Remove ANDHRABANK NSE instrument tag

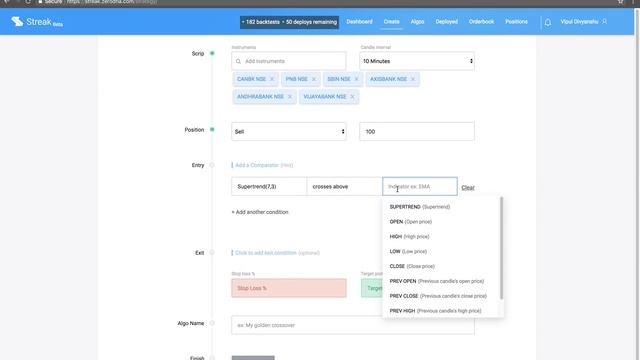pos(290,97)
